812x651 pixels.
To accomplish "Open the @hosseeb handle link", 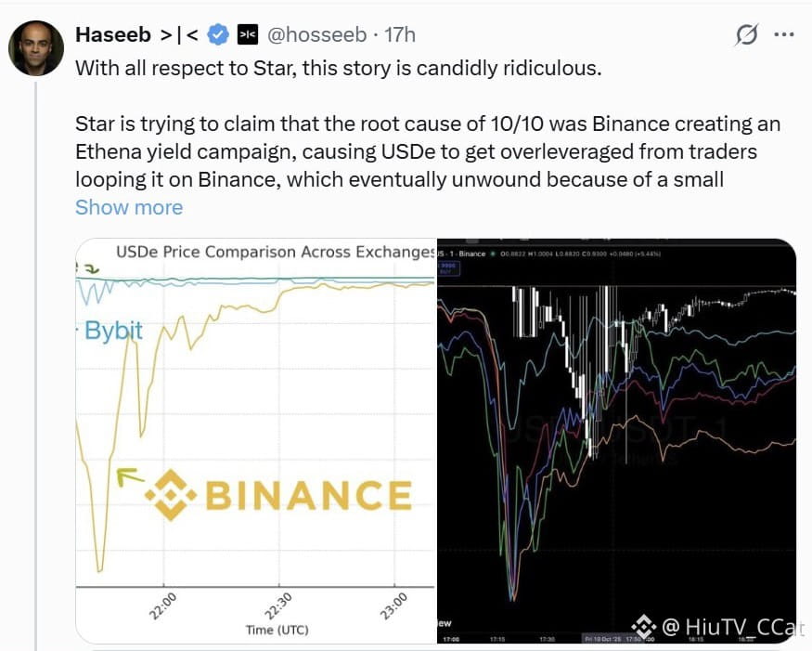I will (x=317, y=34).
